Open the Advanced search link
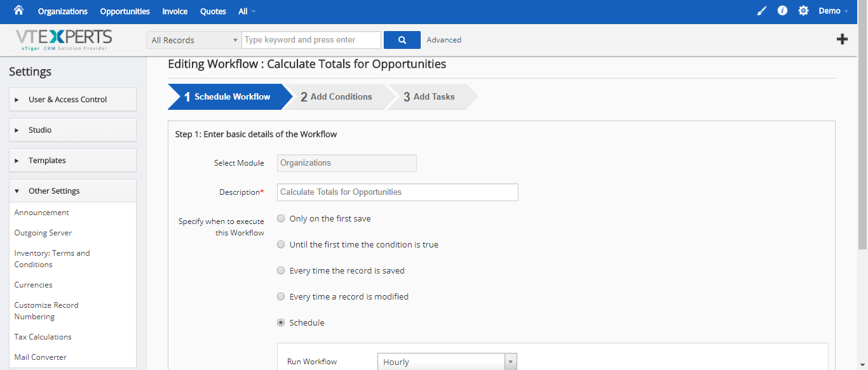 (x=444, y=40)
